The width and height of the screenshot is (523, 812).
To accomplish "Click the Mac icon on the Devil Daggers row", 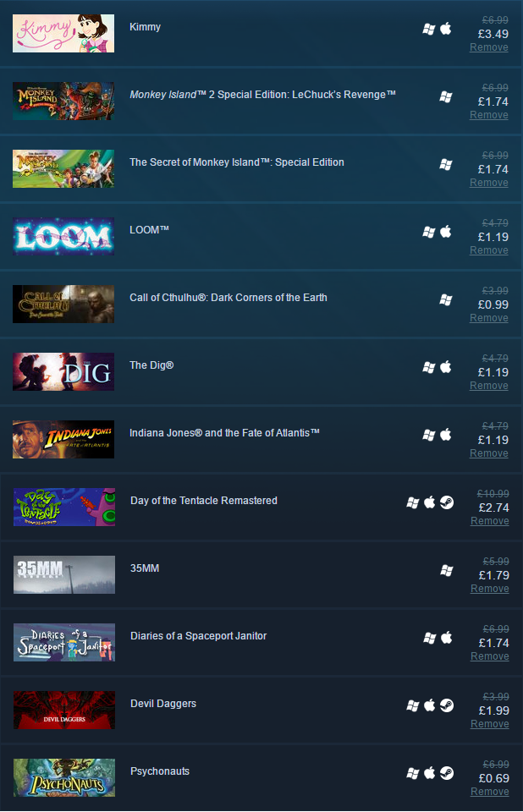I will [x=430, y=705].
